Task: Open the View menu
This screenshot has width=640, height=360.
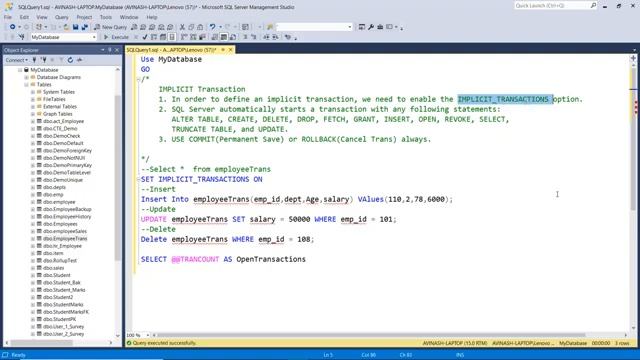Action: 42,17
